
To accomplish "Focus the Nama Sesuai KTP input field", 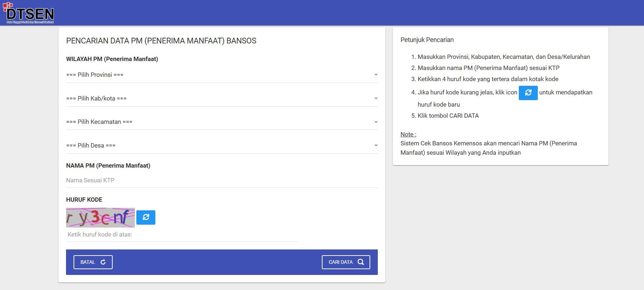I will click(221, 180).
